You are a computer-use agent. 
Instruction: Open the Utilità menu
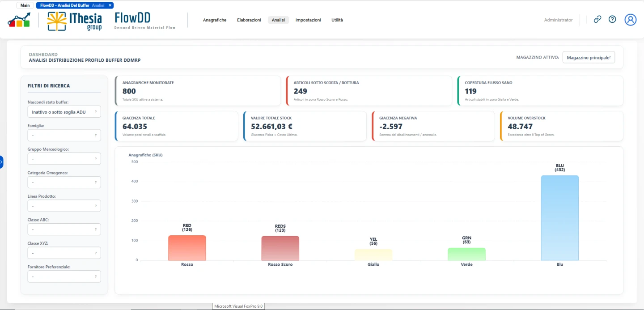337,20
